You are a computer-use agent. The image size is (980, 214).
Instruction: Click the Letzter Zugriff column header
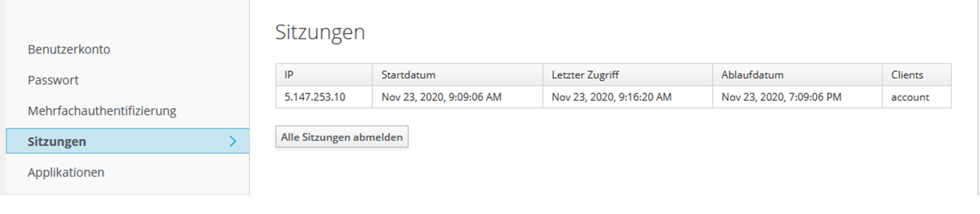click(585, 75)
